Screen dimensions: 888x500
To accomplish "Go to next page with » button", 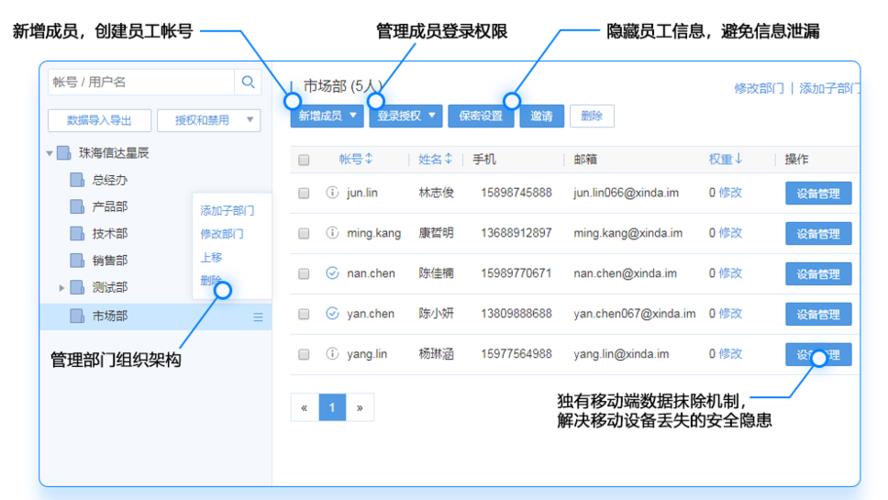I will click(359, 407).
